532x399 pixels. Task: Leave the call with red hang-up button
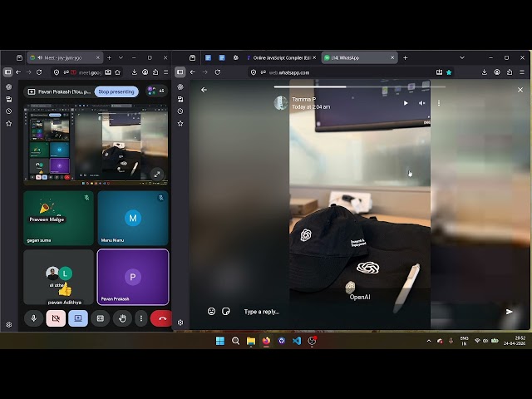(161, 318)
